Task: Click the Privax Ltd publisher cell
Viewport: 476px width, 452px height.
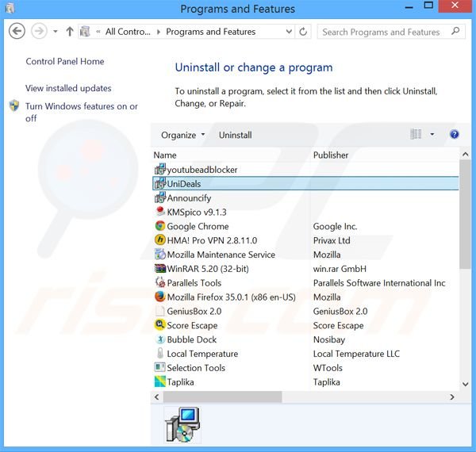Action: click(x=332, y=240)
